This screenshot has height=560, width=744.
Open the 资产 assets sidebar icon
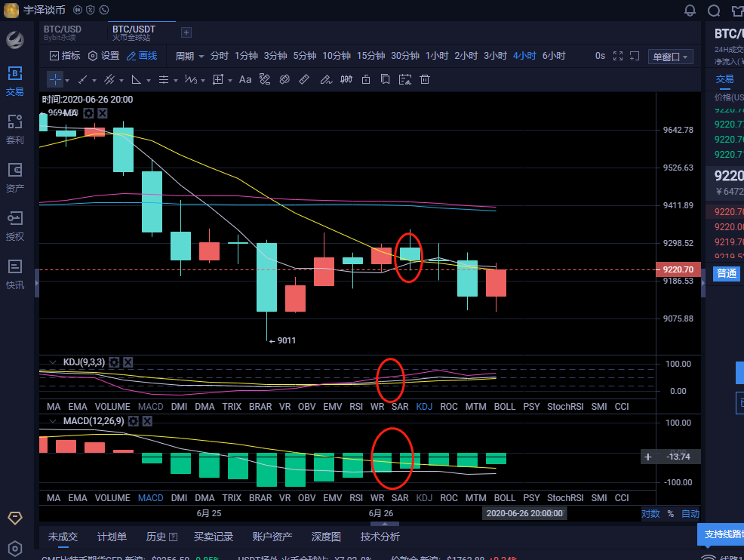coord(15,177)
